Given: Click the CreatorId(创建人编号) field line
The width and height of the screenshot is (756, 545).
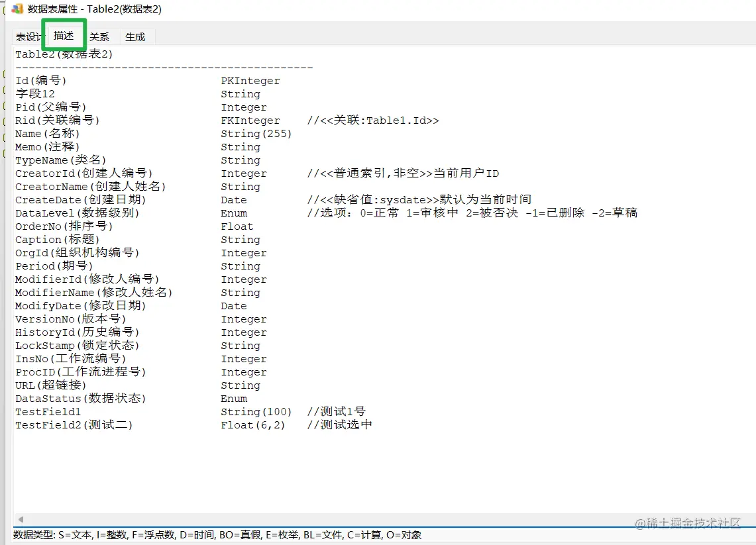Looking at the screenshot, I should pos(84,173).
